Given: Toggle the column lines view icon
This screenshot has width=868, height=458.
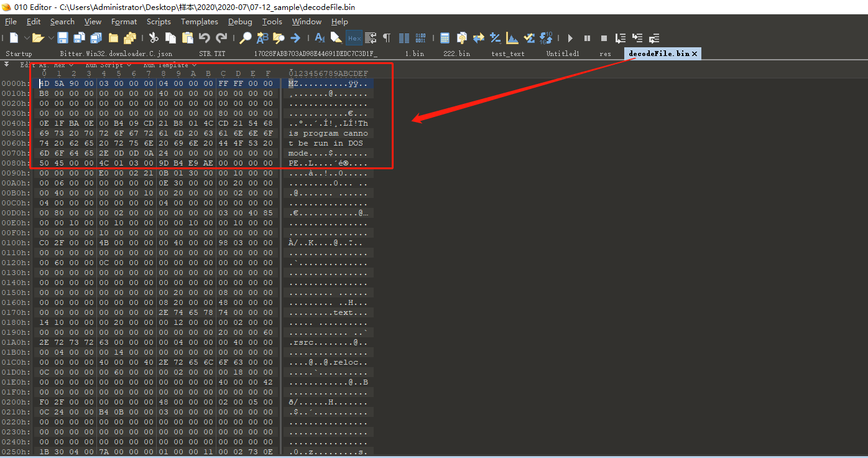Looking at the screenshot, I should pos(403,38).
